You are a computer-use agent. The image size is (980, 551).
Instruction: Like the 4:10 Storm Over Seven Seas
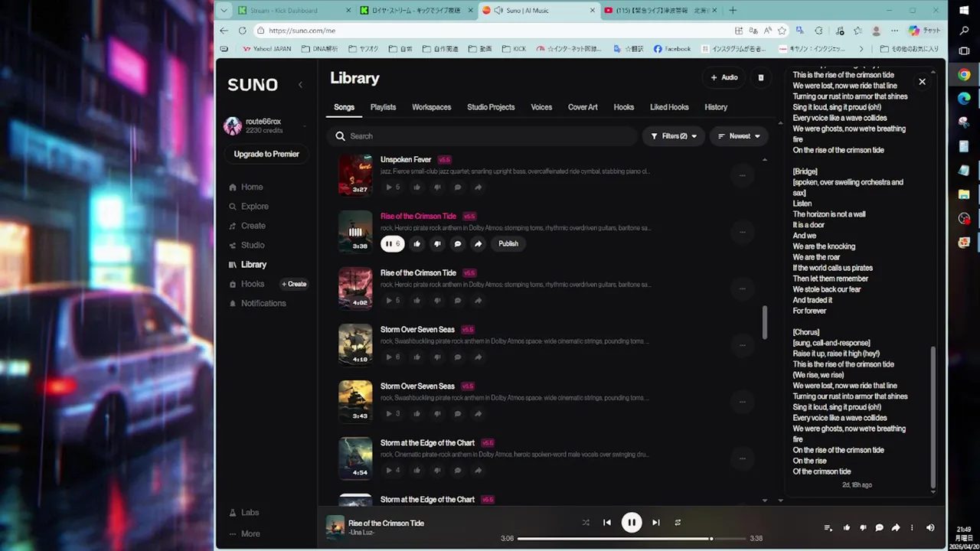pos(416,357)
